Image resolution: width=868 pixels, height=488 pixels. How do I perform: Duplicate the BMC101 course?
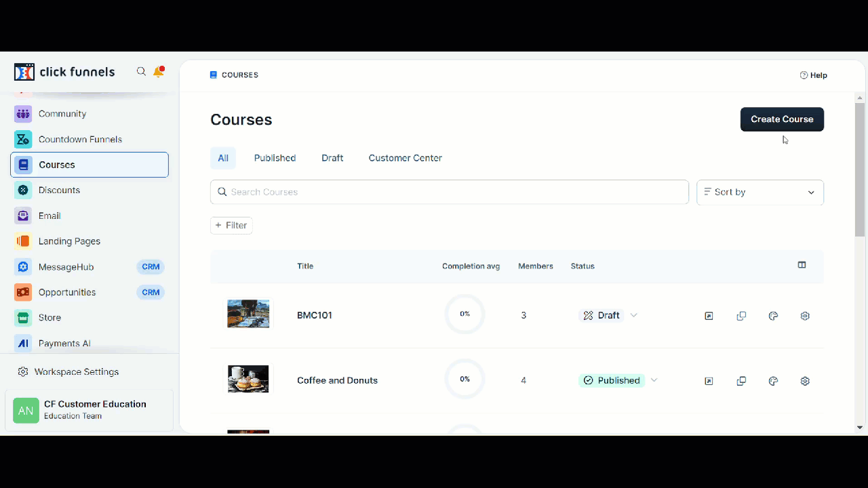tap(741, 316)
